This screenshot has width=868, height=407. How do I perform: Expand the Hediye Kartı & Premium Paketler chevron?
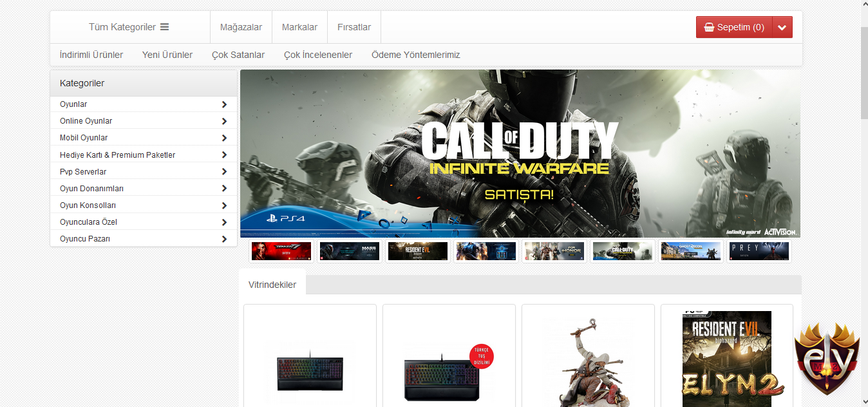pos(224,155)
